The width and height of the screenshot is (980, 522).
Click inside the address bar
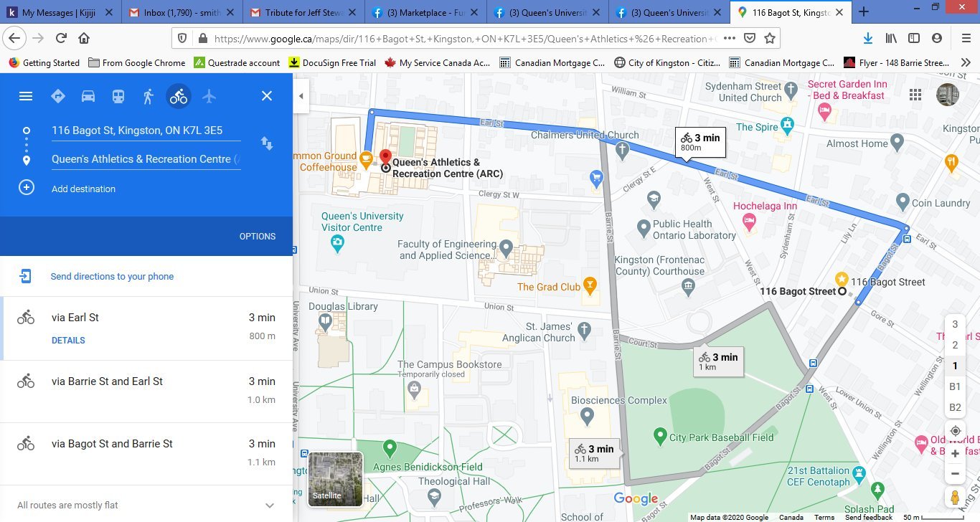pos(430,37)
